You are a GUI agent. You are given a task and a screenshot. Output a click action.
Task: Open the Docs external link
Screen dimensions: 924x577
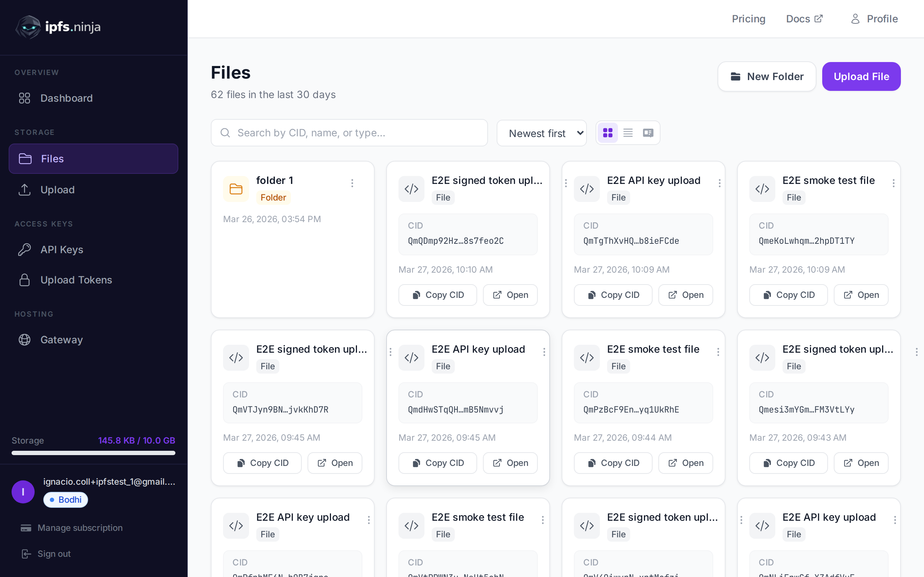tap(804, 18)
